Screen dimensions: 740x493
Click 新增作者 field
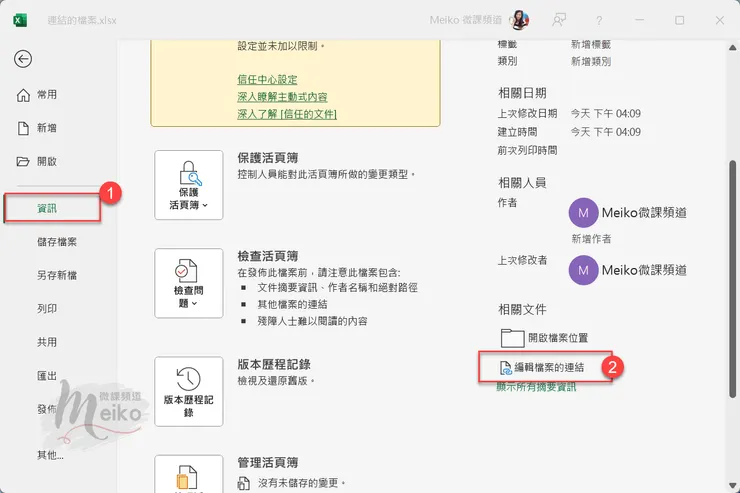coord(591,239)
